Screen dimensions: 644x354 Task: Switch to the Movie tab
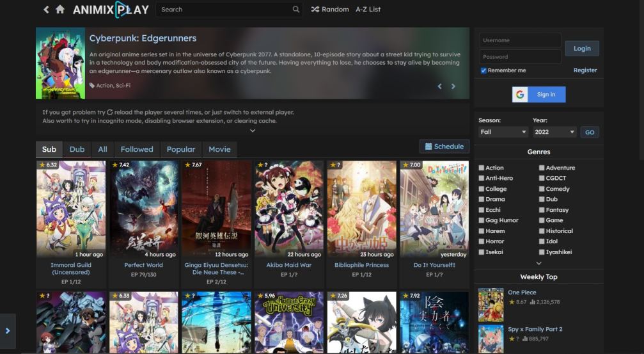tap(220, 149)
